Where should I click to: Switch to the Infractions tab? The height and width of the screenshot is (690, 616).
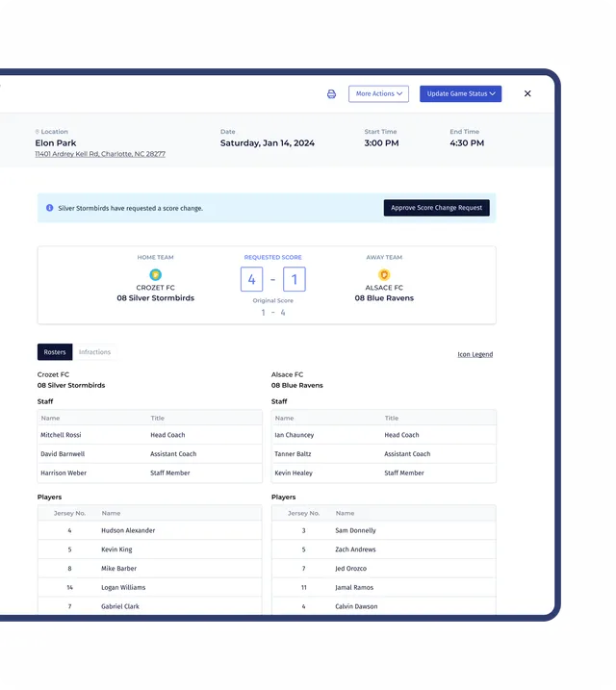[94, 352]
